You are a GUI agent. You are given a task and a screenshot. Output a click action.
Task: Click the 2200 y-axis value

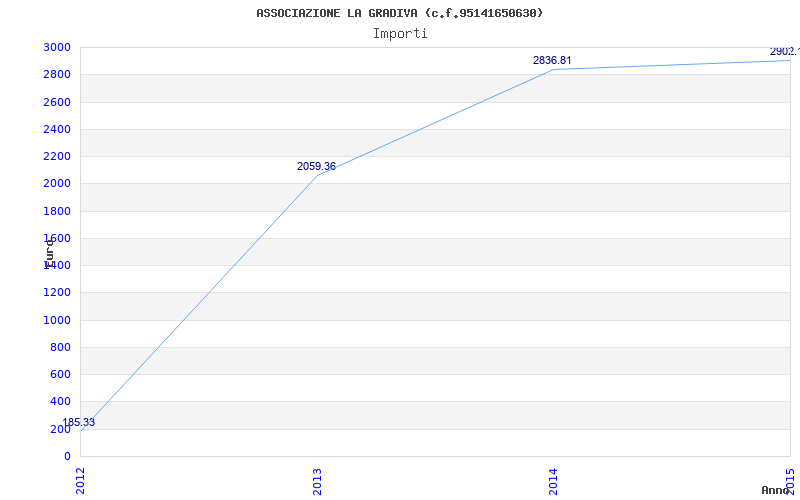(57, 156)
